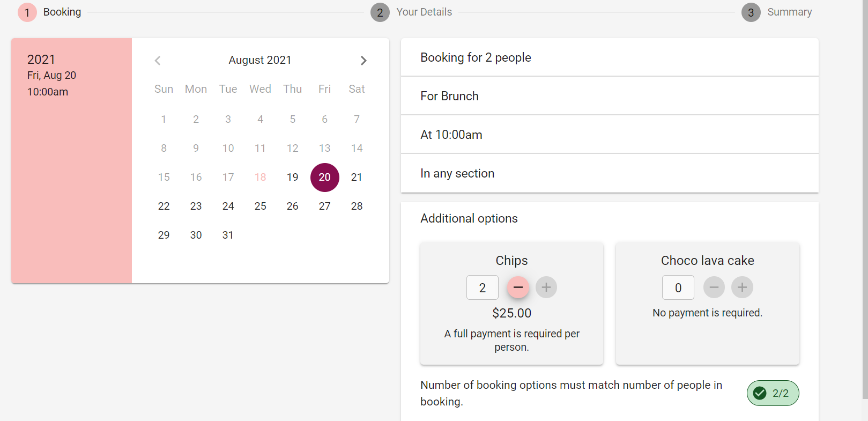Pick today's highlighted date, August 18
This screenshot has height=421, width=868.
click(260, 177)
